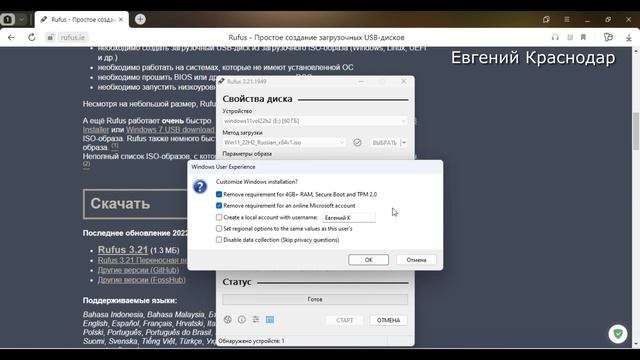Open Rufus About info icon

coord(242,320)
